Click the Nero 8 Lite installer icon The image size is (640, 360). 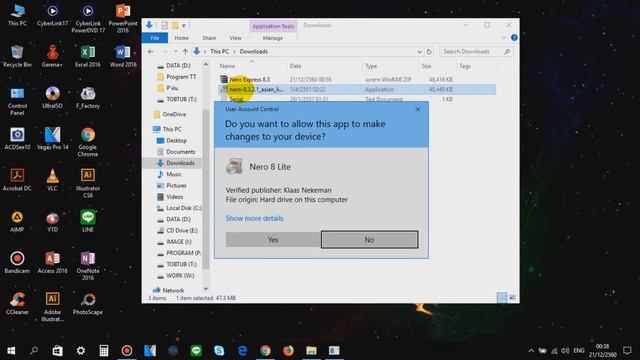[234, 167]
